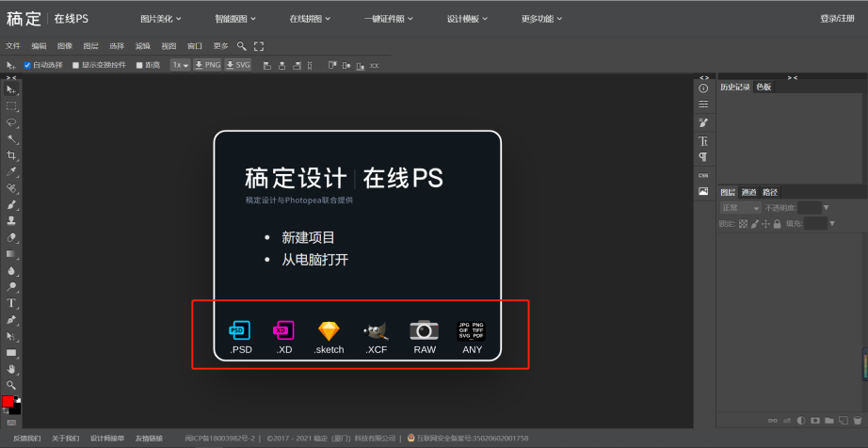
Task: Open the blend mode 正常 dropdown
Action: tap(740, 208)
